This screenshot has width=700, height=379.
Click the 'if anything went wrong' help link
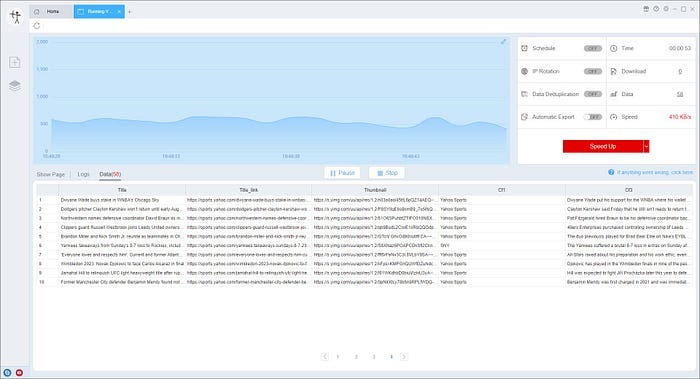coord(654,172)
